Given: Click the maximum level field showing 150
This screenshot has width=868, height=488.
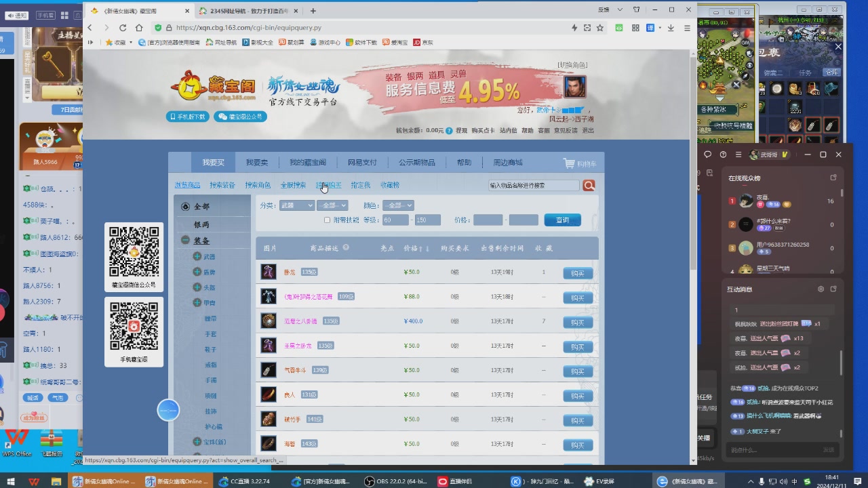Looking at the screenshot, I should [x=427, y=220].
